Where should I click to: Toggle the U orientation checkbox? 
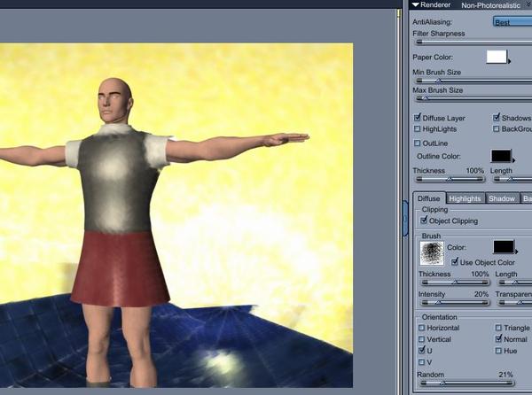pos(421,350)
